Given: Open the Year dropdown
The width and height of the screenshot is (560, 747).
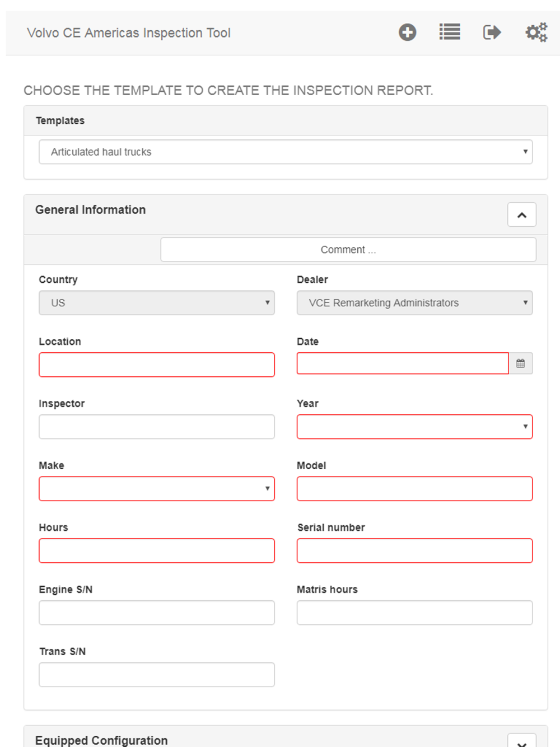Looking at the screenshot, I should (414, 427).
